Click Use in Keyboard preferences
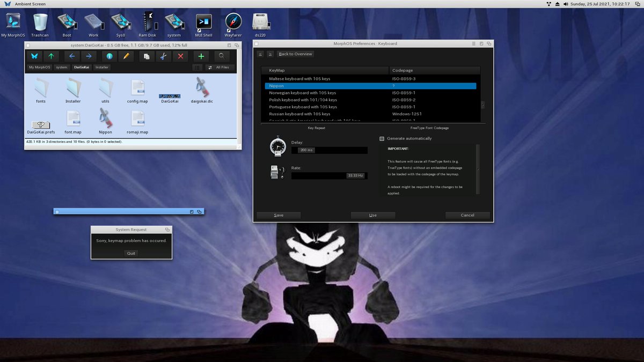Screen dimensions: 644x362 (373, 215)
